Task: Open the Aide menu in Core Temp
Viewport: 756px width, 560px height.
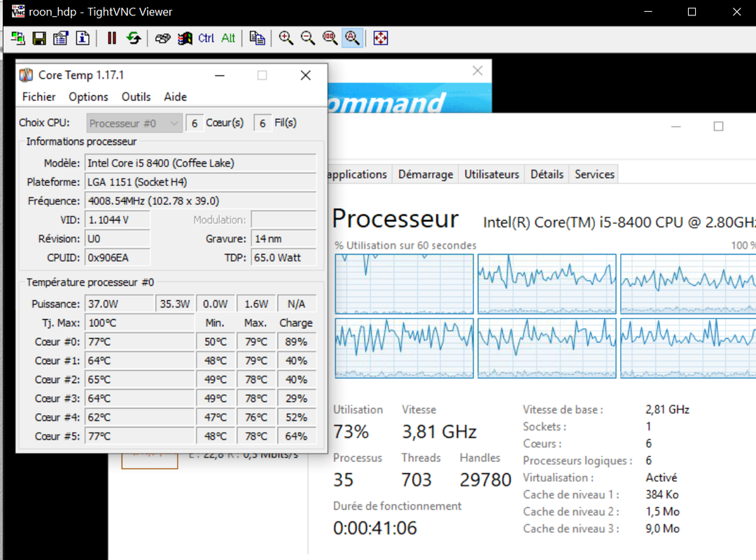Action: (175, 97)
